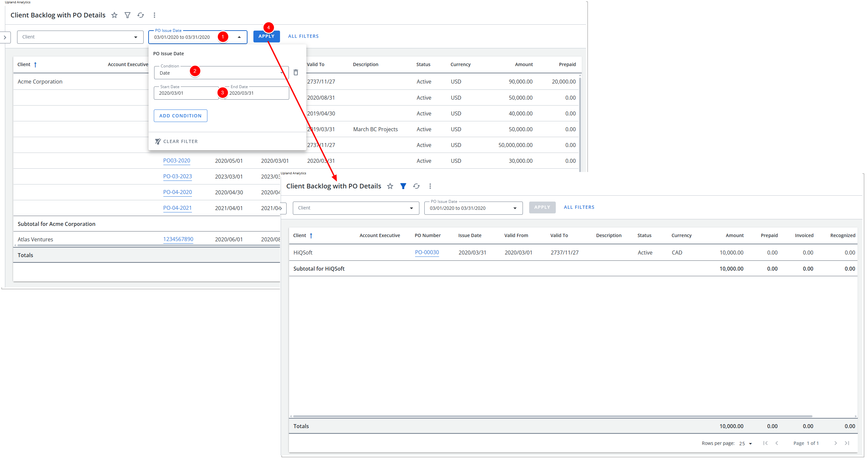Open PO-04-2020 purchase order link
Screen dimensions: 868x461
tap(177, 192)
